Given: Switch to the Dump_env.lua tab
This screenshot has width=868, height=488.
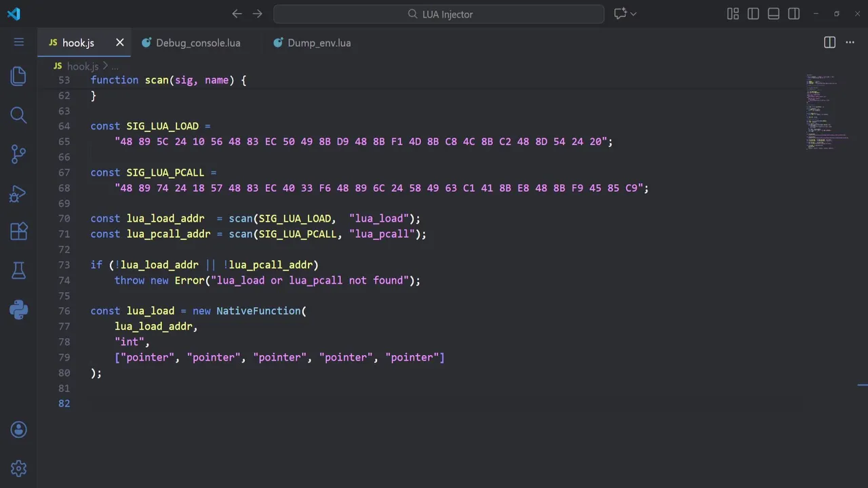Looking at the screenshot, I should pyautogui.click(x=319, y=43).
